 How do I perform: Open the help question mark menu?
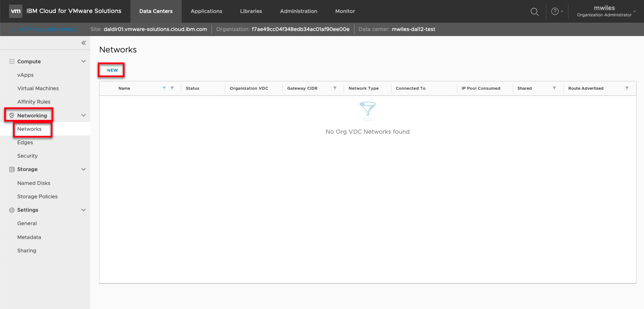coord(555,12)
